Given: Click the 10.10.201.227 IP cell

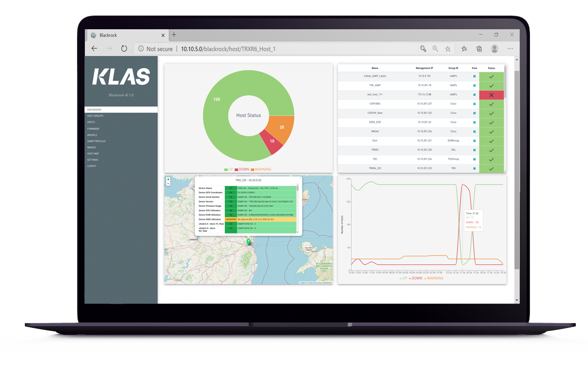Looking at the screenshot, I should tap(424, 104).
